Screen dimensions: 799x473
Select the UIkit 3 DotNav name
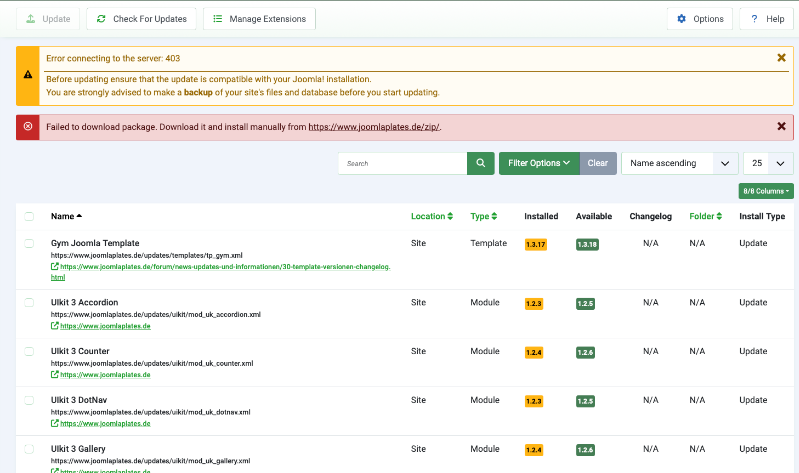point(79,400)
